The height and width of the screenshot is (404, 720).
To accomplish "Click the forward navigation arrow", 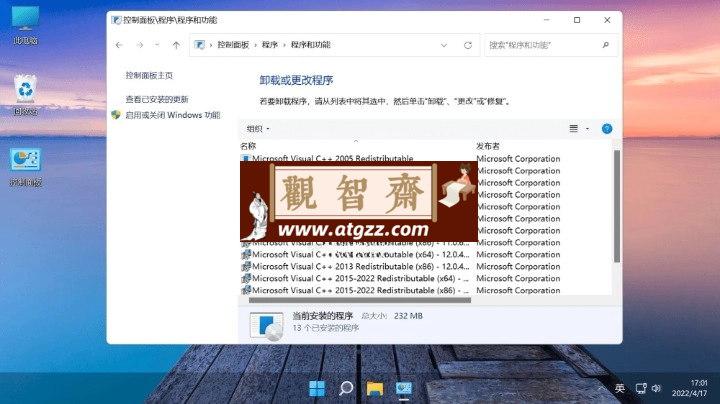I will tap(140, 45).
